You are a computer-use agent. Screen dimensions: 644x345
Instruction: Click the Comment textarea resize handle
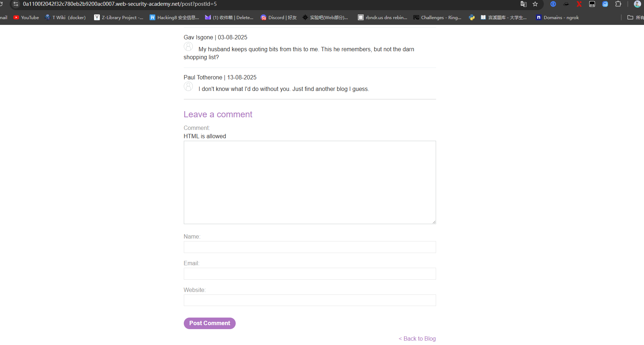click(x=434, y=222)
